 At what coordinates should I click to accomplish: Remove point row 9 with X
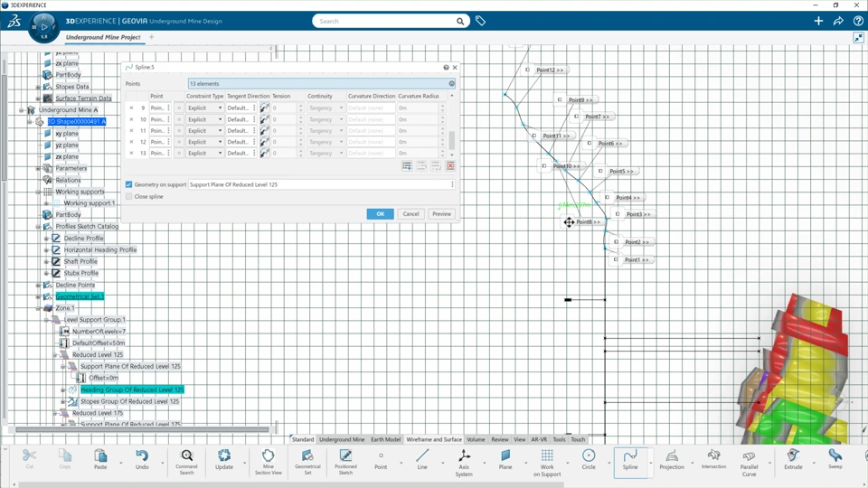(x=131, y=108)
